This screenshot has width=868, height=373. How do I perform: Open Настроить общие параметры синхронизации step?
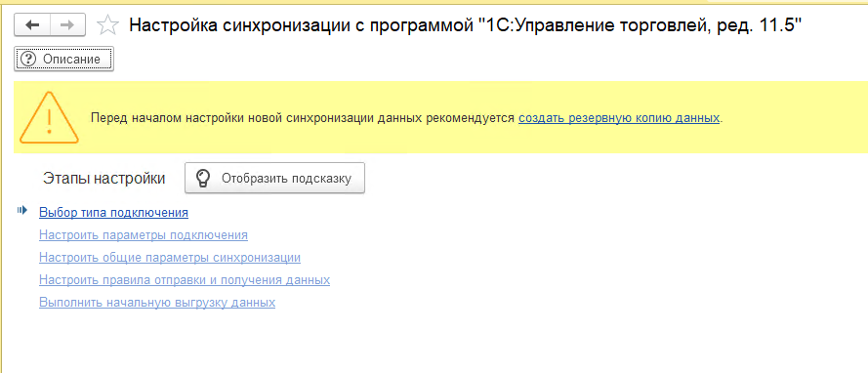click(x=170, y=258)
